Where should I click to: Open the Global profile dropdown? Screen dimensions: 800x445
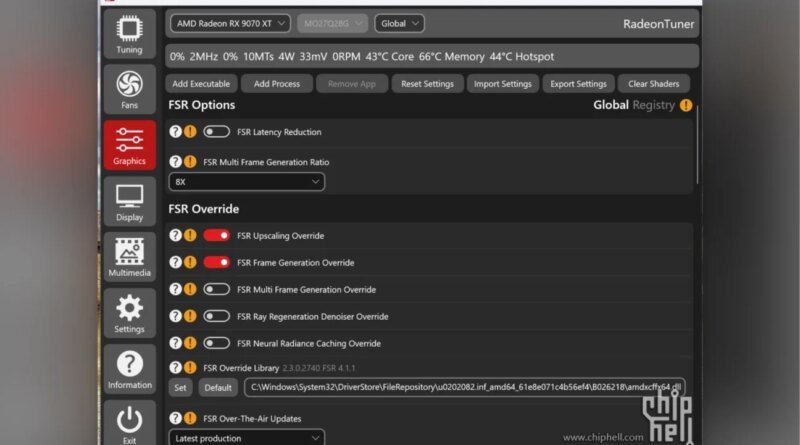point(399,23)
